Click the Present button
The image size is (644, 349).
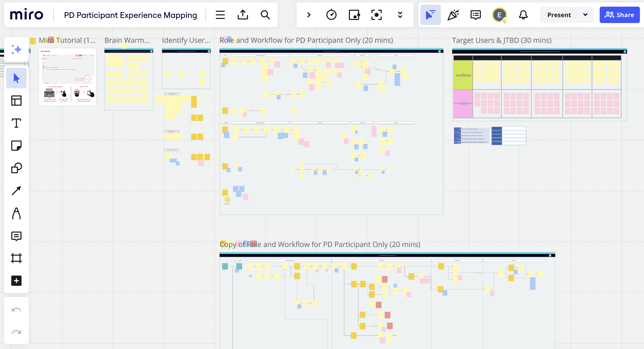pos(559,15)
